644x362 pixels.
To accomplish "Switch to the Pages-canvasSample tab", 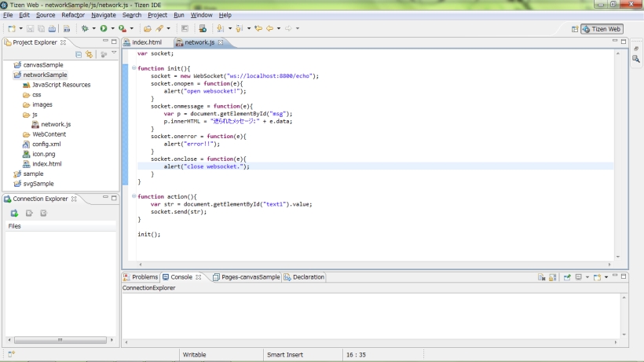I will (247, 277).
